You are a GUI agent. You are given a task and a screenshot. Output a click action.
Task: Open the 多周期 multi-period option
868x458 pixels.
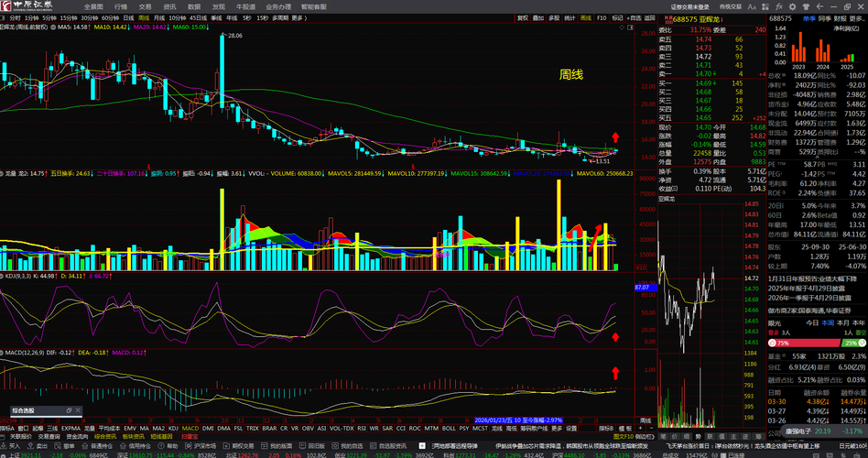point(280,17)
